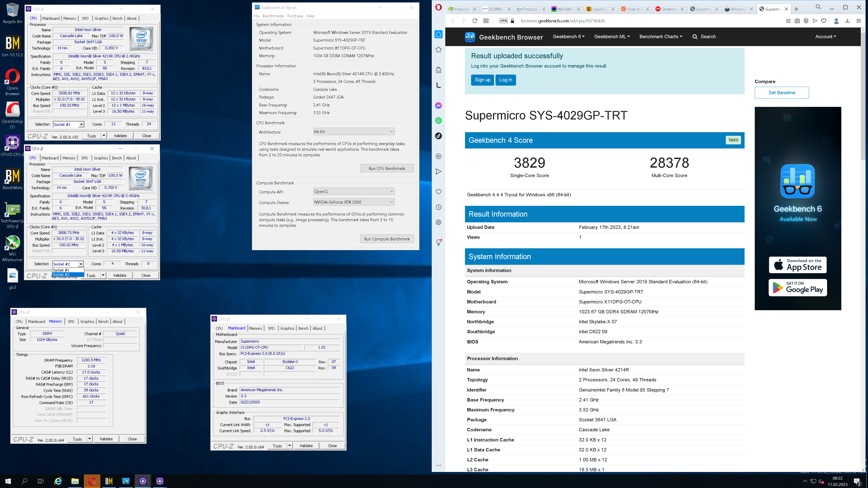Expand Tools dropdown arrow in top CPU-Z
Image resolution: width=868 pixels, height=488 pixels.
click(104, 136)
